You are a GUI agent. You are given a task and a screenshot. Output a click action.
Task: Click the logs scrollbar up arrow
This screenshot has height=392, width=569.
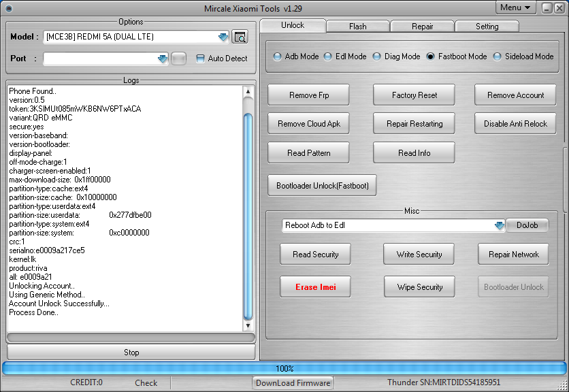click(248, 91)
